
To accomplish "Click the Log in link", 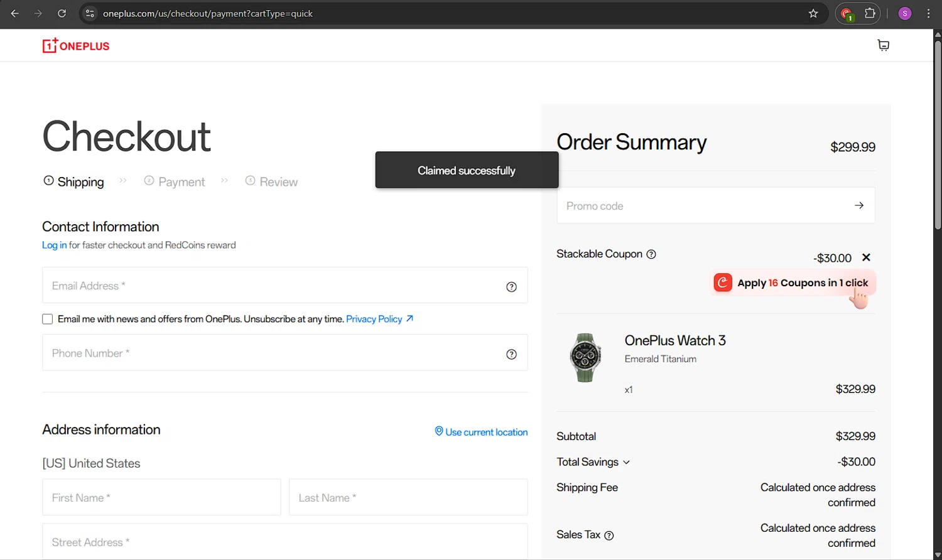I will 54,245.
